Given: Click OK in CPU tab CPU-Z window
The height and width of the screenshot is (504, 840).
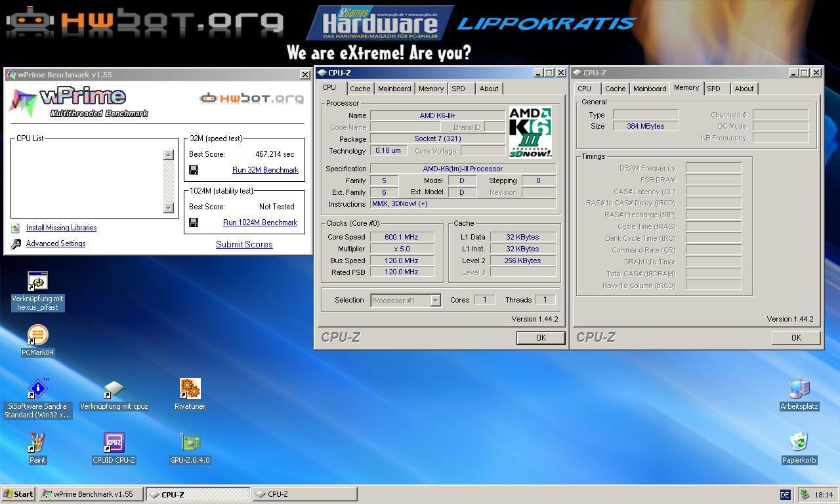Looking at the screenshot, I should click(x=541, y=337).
